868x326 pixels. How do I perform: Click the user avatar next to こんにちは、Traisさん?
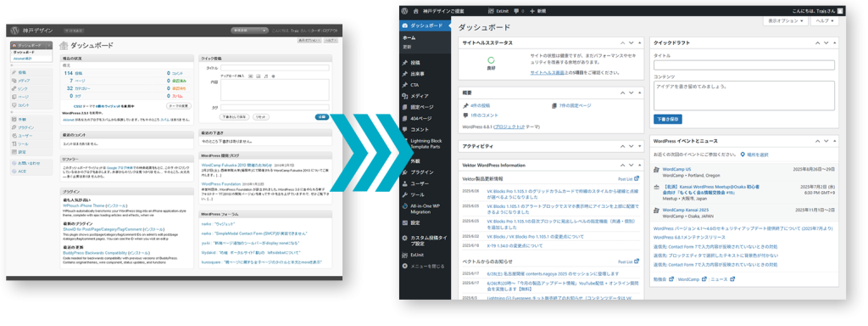(840, 10)
